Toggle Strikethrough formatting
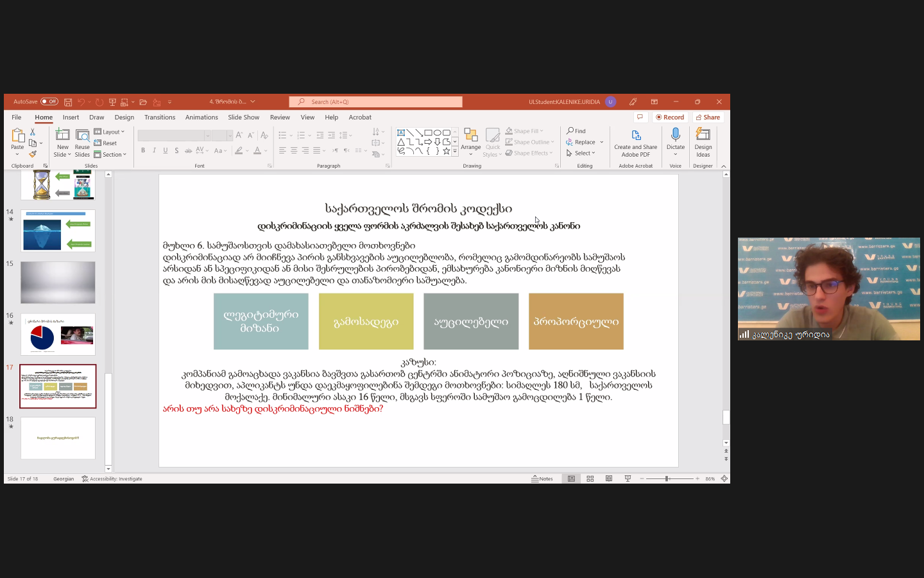Screen dimensions: 924x578 [188, 150]
